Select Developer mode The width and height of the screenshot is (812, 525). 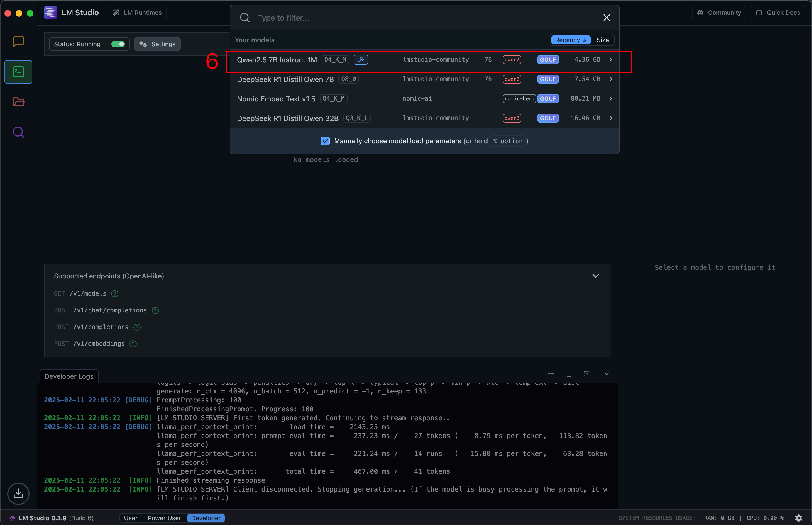coord(206,518)
